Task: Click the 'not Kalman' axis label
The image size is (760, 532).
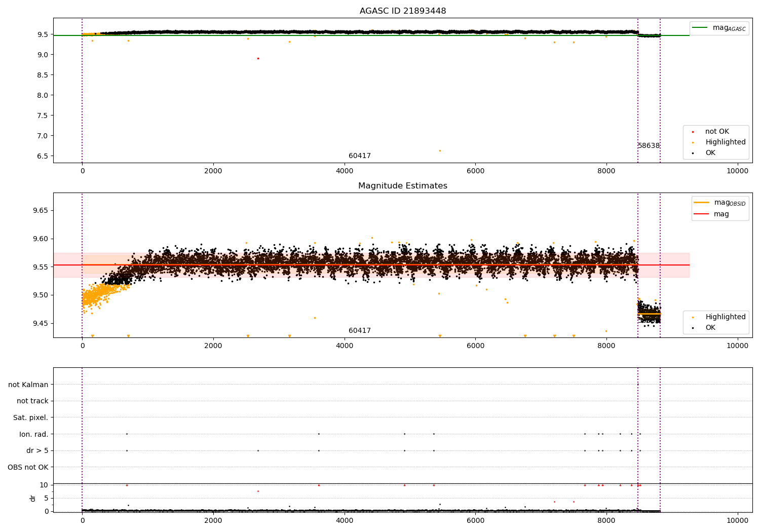Action: click(28, 385)
